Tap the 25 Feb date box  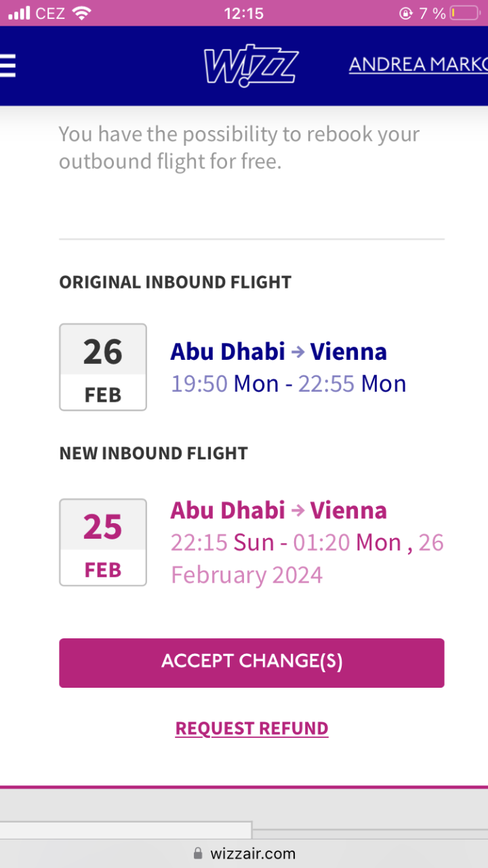103,542
